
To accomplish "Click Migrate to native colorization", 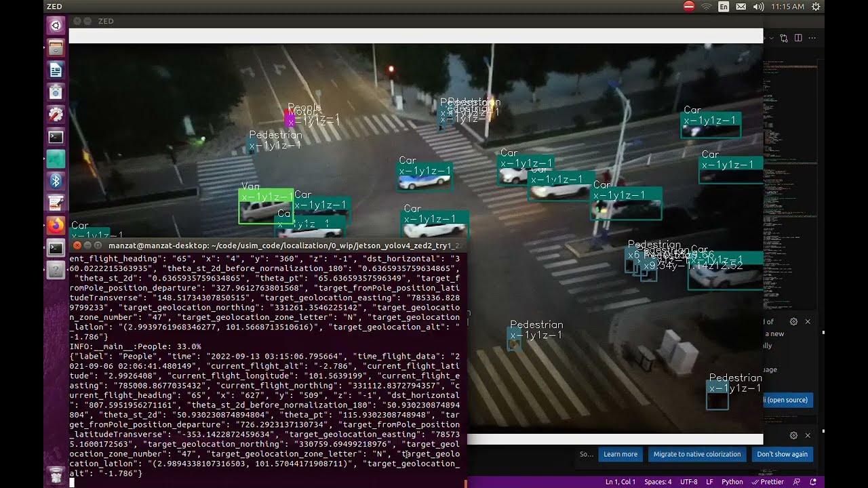I will [x=697, y=454].
